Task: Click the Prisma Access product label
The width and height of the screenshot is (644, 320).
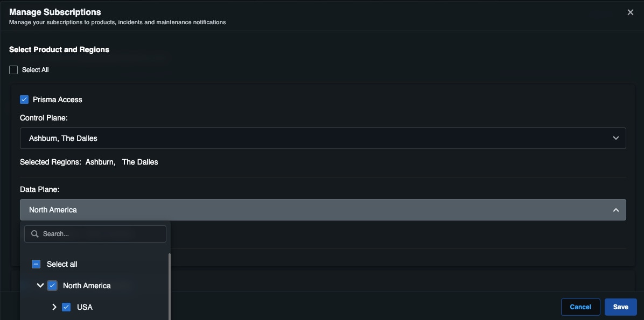Action: coord(58,99)
